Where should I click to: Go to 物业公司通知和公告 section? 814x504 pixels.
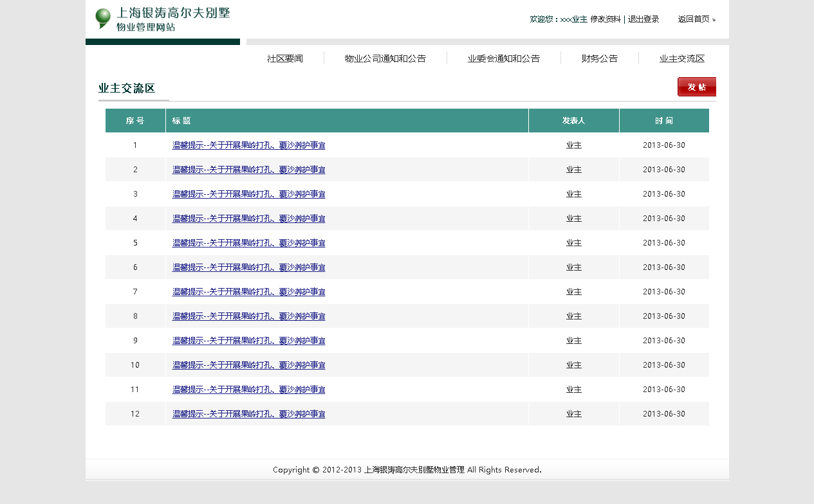click(385, 59)
